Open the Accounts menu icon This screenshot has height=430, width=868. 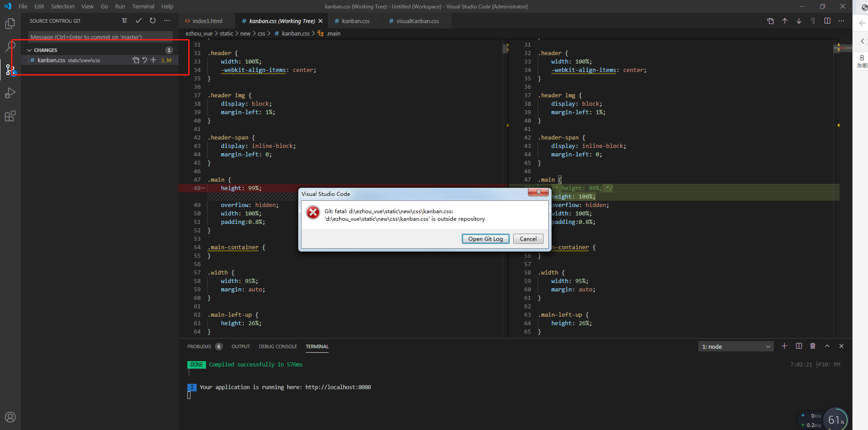tap(10, 417)
